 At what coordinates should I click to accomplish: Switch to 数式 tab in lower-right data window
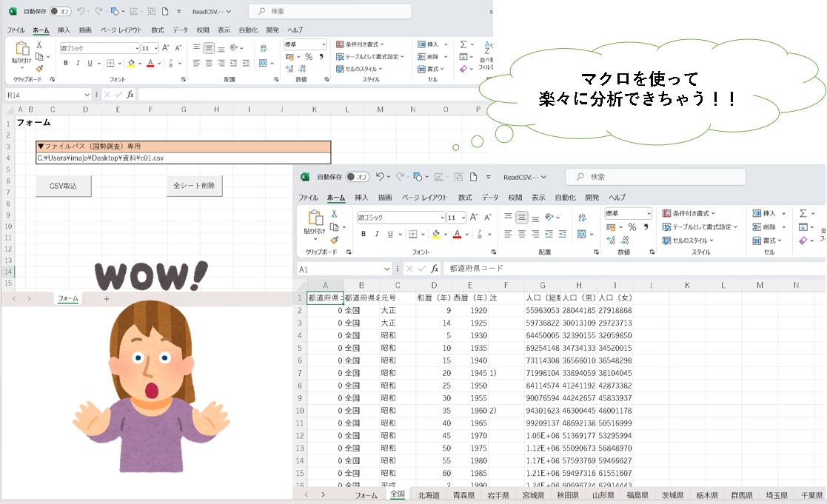pyautogui.click(x=465, y=197)
